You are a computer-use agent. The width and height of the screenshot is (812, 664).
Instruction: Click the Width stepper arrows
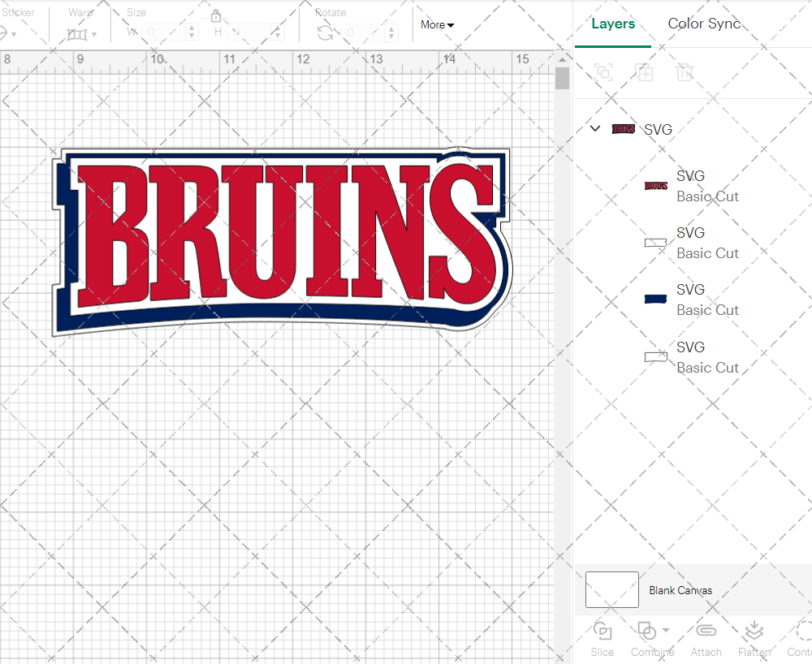[x=192, y=32]
